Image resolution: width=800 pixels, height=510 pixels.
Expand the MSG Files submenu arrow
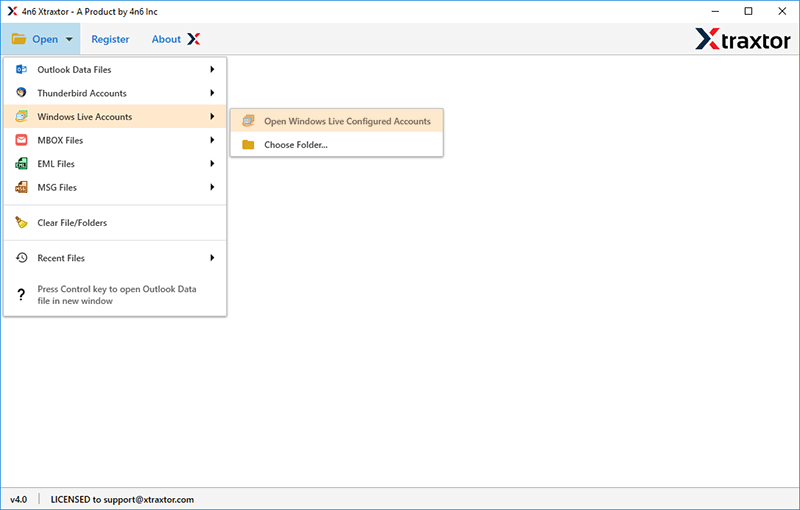click(212, 187)
